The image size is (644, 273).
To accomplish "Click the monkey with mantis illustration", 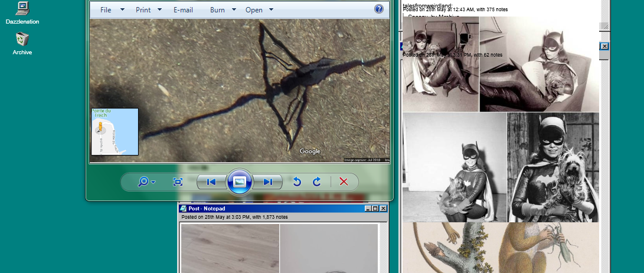I will [501, 248].
